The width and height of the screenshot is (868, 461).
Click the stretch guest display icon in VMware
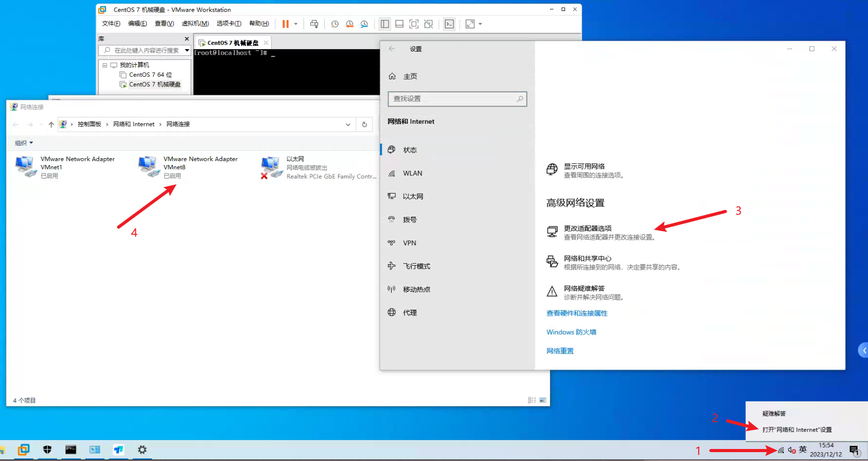click(x=470, y=24)
